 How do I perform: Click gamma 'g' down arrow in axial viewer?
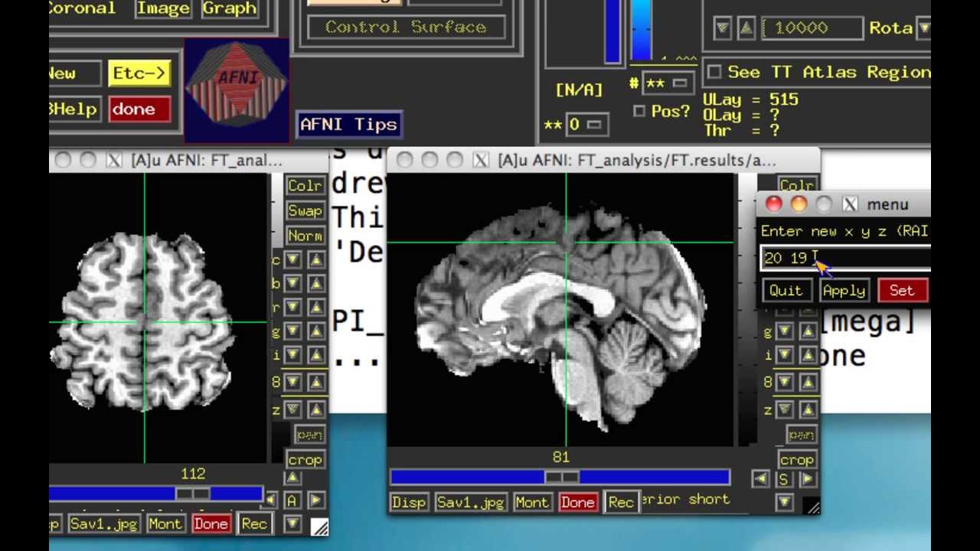tap(292, 331)
